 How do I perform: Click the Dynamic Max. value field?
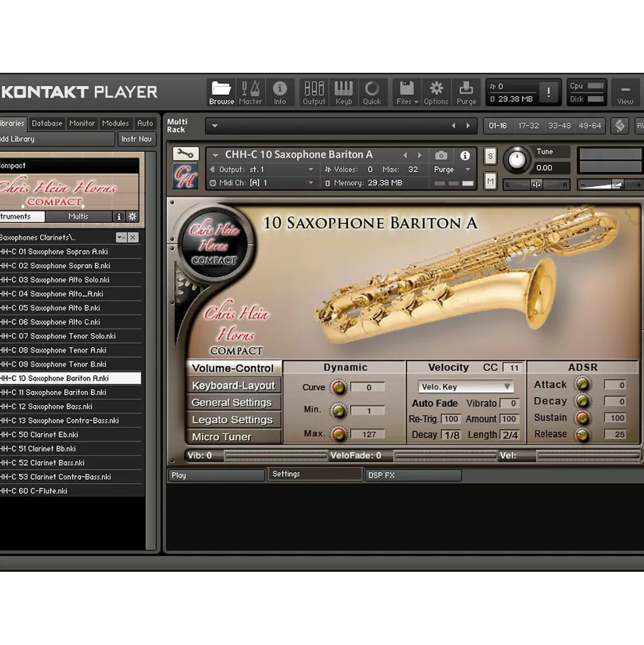[368, 434]
